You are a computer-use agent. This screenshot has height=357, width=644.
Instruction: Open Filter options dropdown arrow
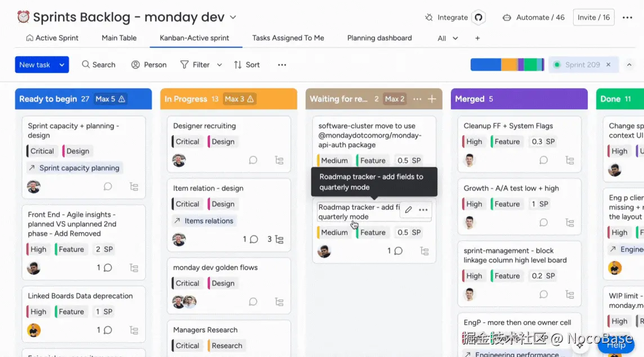[x=220, y=65]
